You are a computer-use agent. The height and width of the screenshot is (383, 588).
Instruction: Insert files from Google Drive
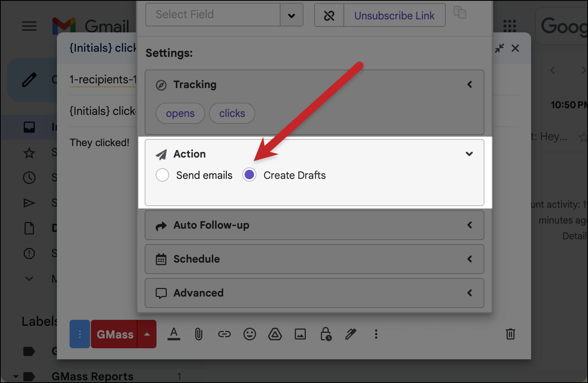coord(275,334)
